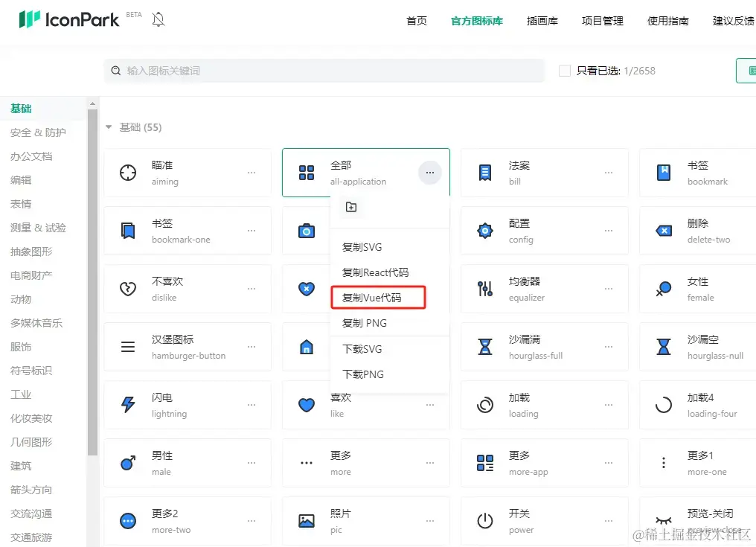Screen dimensions: 756x547
Task: Open options menu on the 配置 config card
Action: (609, 231)
